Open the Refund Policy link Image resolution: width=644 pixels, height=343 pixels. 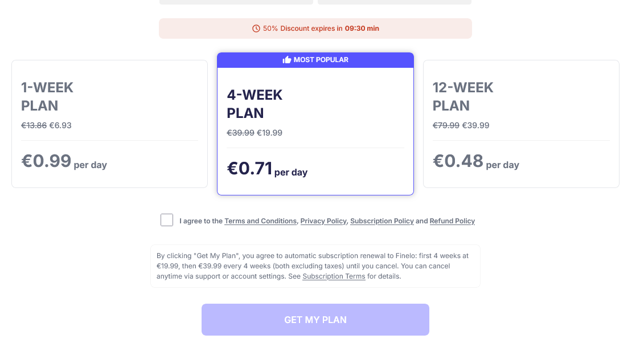click(x=452, y=221)
